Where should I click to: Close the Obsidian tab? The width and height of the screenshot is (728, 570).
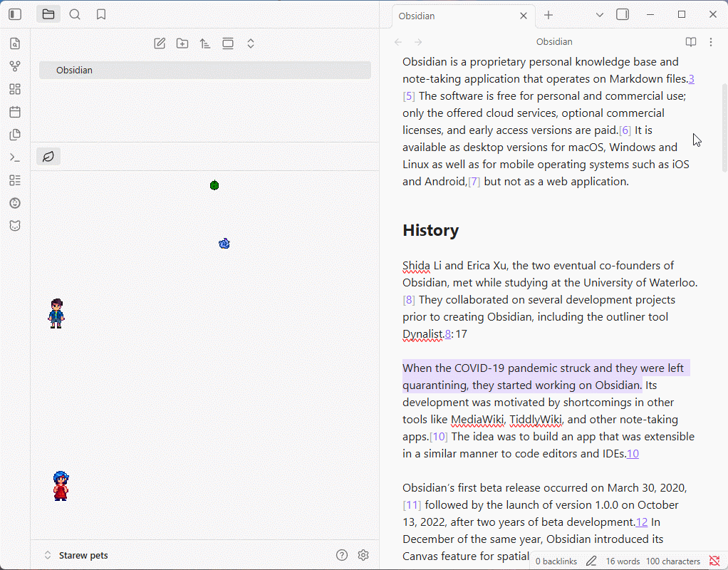tap(524, 16)
